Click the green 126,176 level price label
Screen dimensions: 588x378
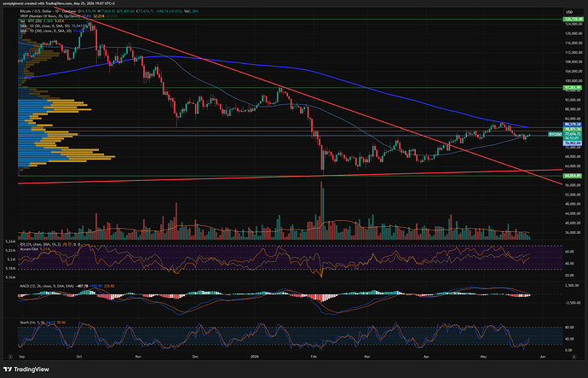point(574,19)
